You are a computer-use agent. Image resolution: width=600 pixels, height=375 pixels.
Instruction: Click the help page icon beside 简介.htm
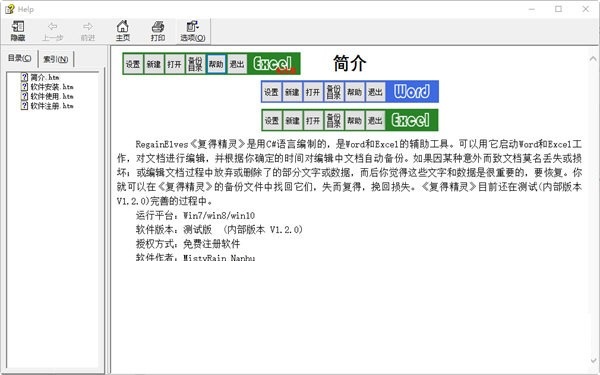tap(24, 77)
